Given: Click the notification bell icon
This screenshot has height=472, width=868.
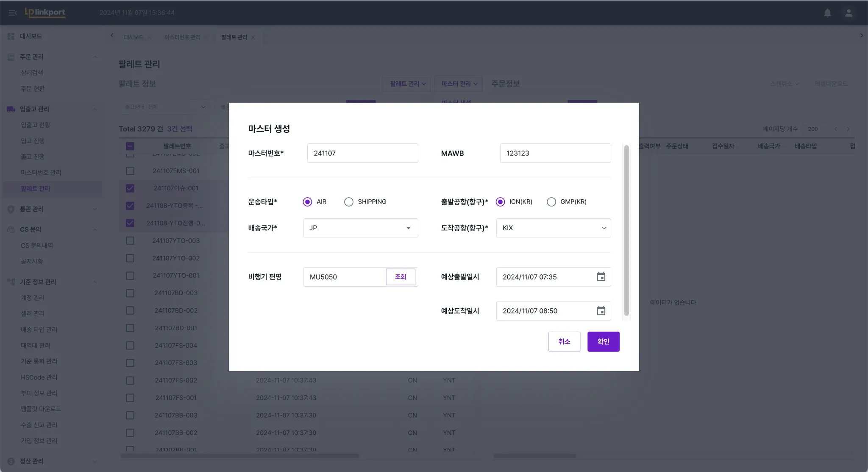Looking at the screenshot, I should coord(827,13).
